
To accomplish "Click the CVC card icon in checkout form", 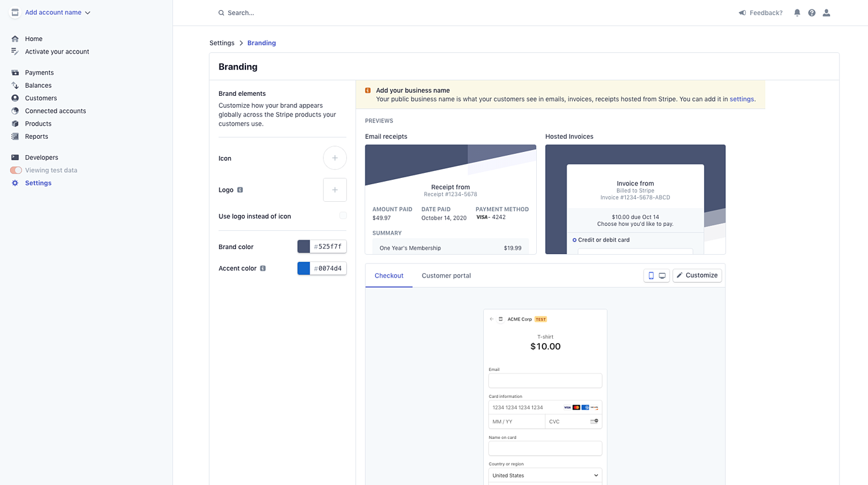I will (x=594, y=421).
